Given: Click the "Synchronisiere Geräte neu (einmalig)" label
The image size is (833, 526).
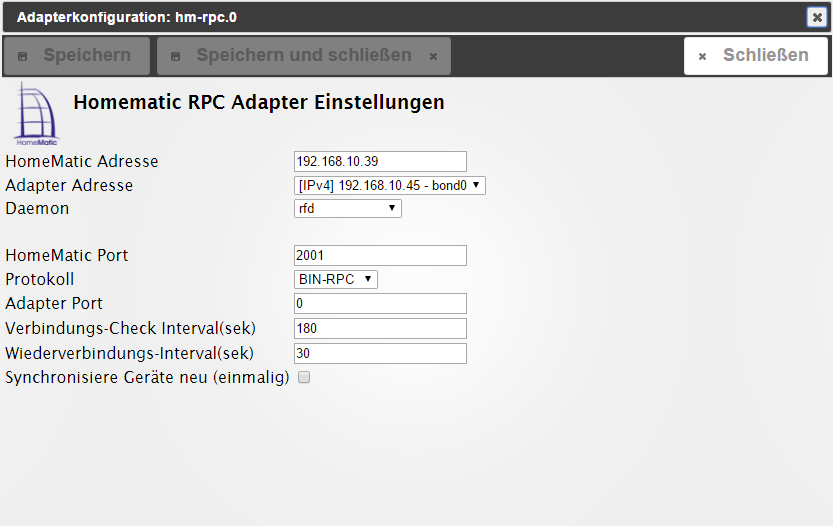Looking at the screenshot, I should pyautogui.click(x=147, y=378).
